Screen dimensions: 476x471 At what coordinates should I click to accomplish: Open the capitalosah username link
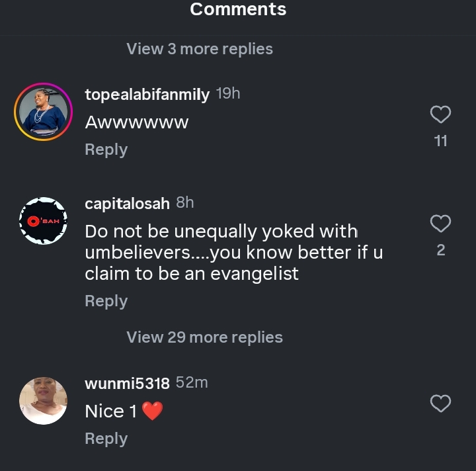tap(127, 204)
